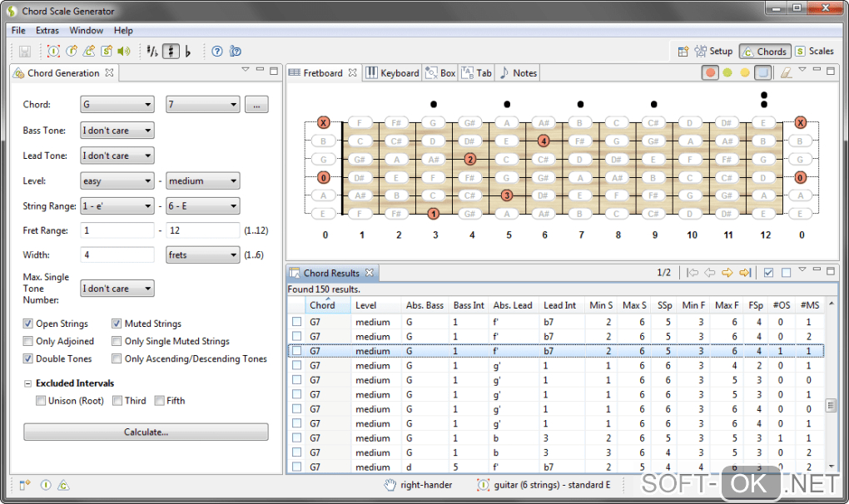The image size is (849, 504).
Task: Open the Extras menu
Action: coord(47,30)
